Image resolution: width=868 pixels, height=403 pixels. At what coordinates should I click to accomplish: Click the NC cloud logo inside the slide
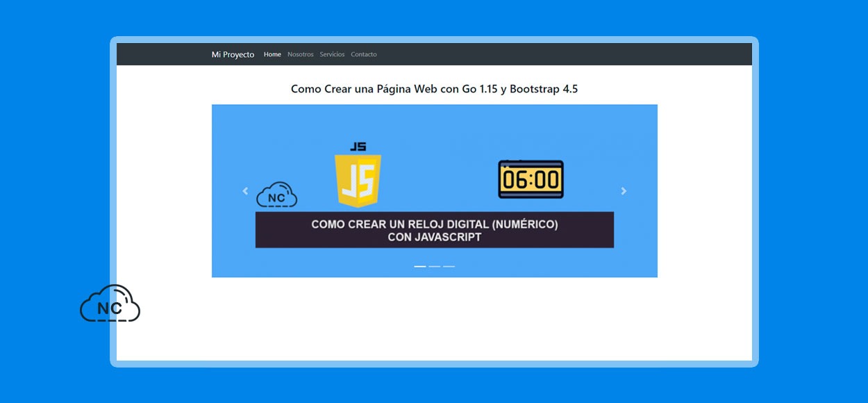[276, 195]
